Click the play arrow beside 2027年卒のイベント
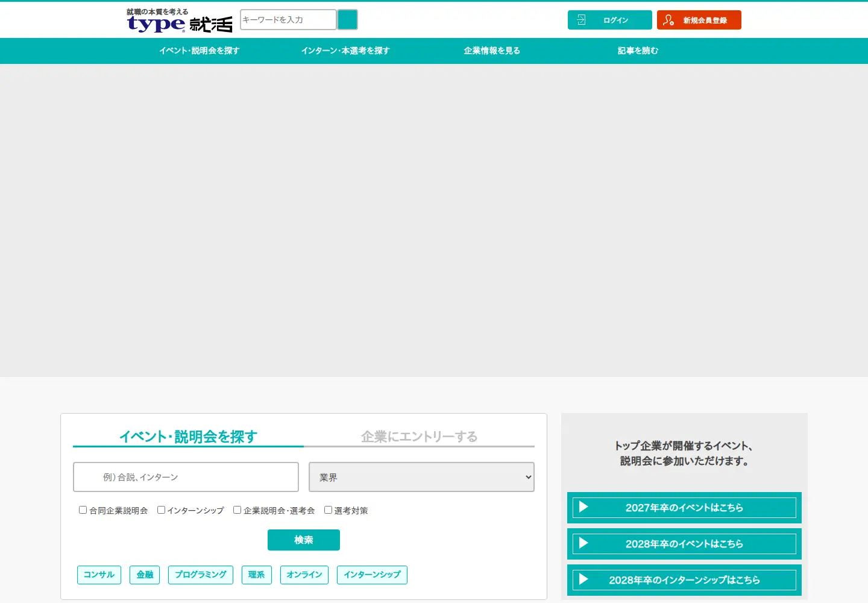The image size is (868, 603). point(583,507)
